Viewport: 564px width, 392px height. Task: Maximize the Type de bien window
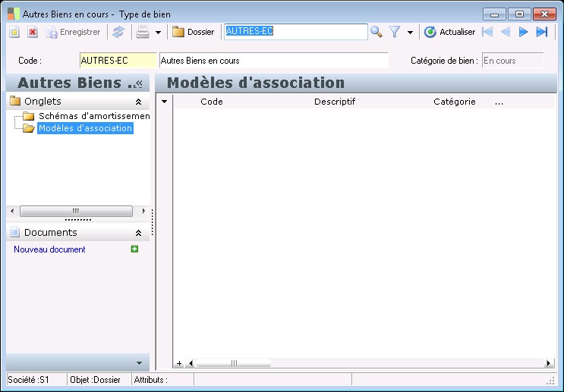[x=519, y=14]
